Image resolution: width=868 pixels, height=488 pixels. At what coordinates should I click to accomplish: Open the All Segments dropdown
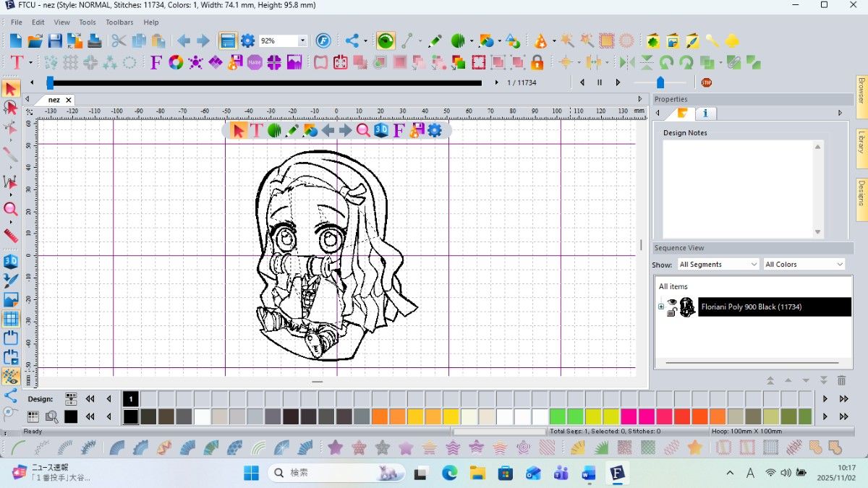point(718,265)
